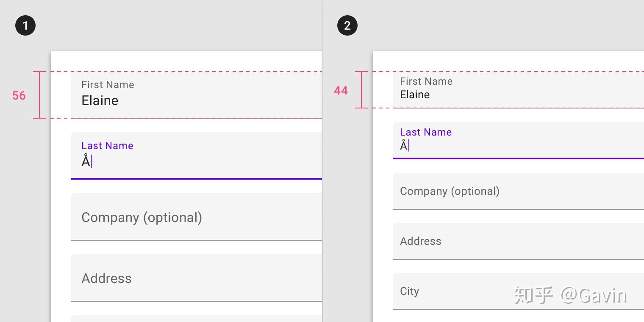This screenshot has height=322, width=644.
Task: Click the First Name label in example 1
Action: 108,85
